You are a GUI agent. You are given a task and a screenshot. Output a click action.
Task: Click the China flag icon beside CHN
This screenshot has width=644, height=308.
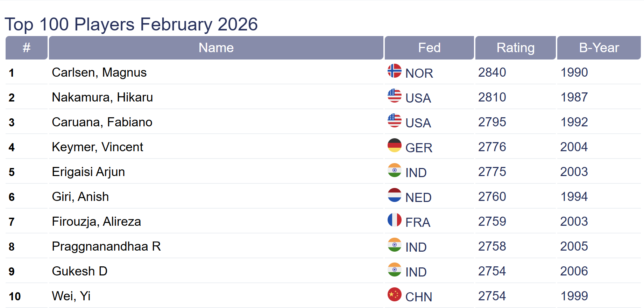[x=394, y=294]
